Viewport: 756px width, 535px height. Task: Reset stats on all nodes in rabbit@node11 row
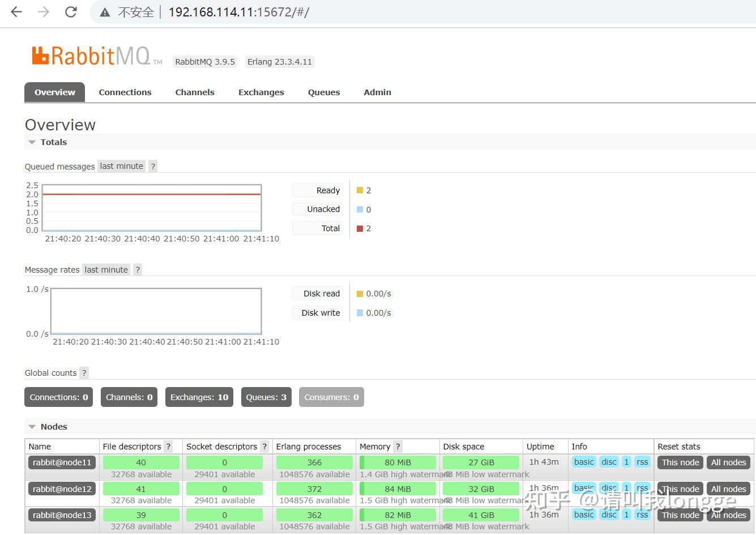click(x=729, y=462)
